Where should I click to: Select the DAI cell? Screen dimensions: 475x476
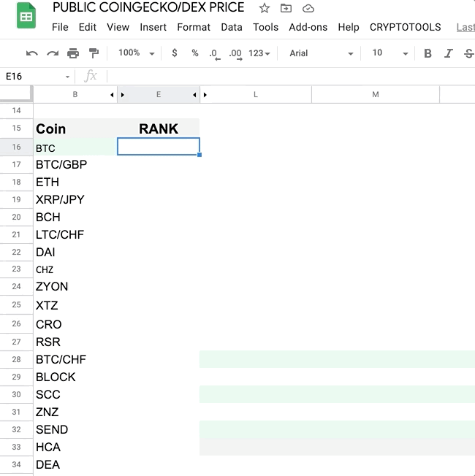75,253
